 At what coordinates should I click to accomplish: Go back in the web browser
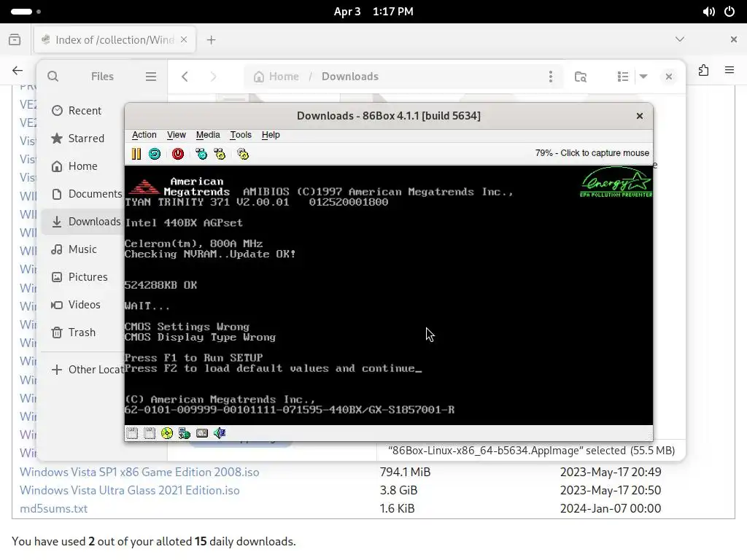pos(18,71)
